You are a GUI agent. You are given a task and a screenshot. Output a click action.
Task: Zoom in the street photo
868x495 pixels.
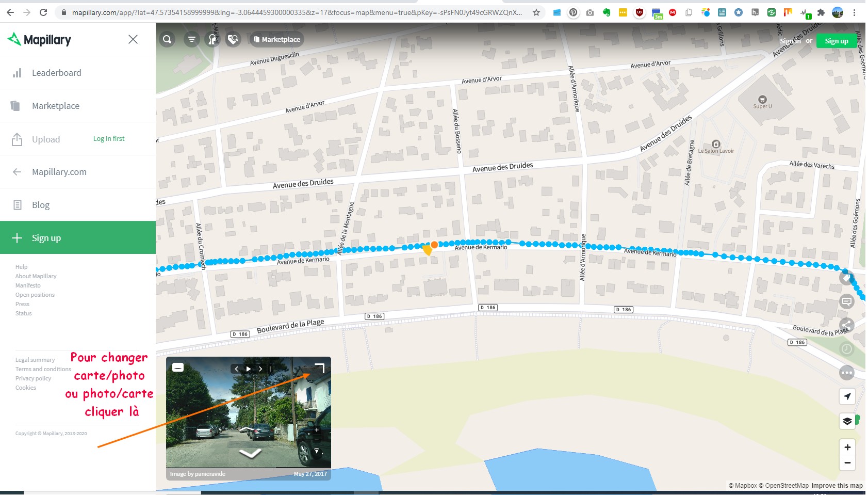tap(317, 429)
